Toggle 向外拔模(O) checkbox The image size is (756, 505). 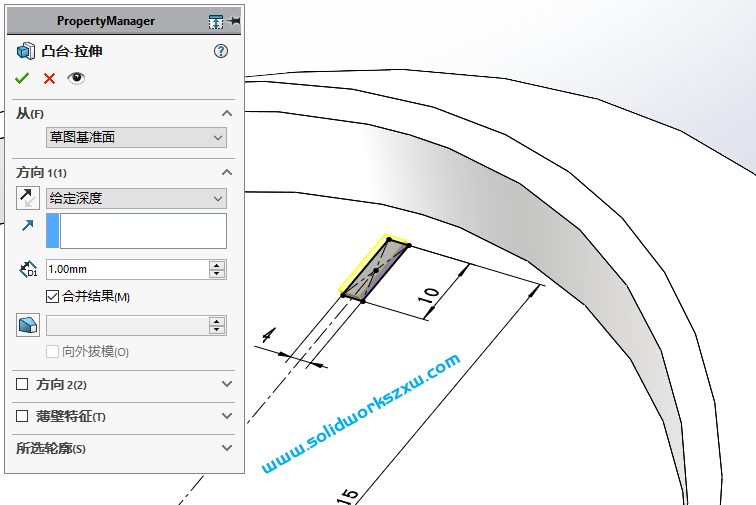[x=52, y=351]
